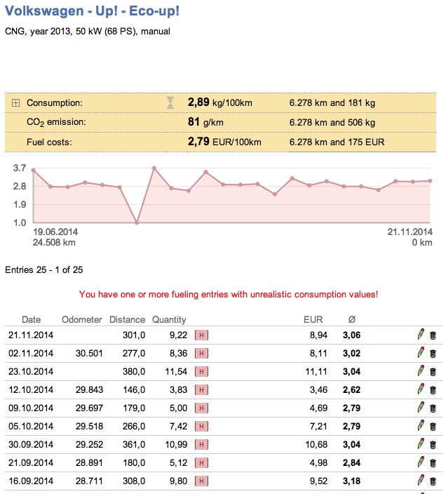Delete the 30.09.2014 fueling entry
Screen dimensions: 448x494
click(x=433, y=445)
